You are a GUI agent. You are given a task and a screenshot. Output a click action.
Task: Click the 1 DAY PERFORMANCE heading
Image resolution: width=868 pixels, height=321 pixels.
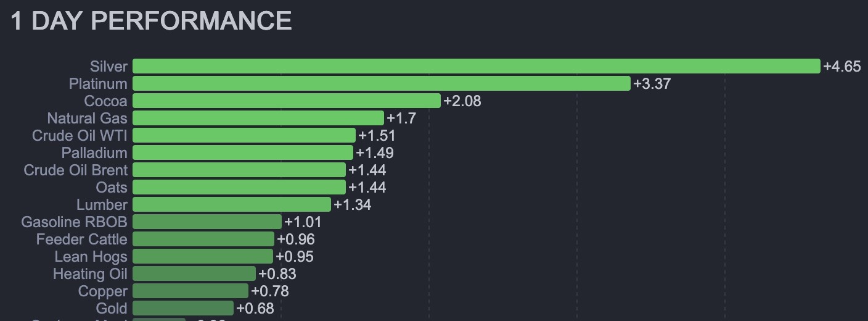coord(151,21)
